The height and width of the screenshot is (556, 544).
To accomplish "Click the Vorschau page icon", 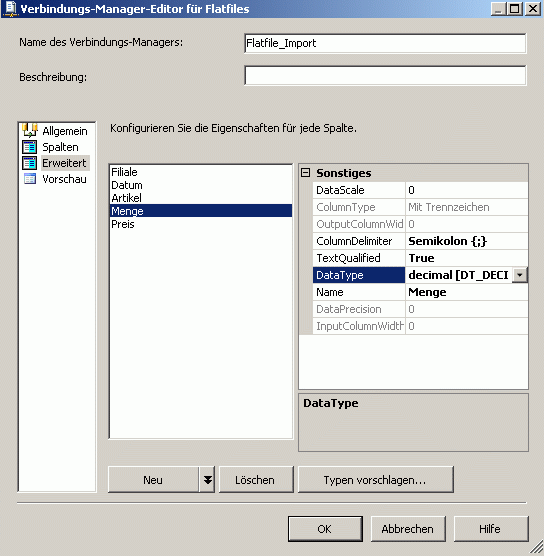I will pos(30,179).
